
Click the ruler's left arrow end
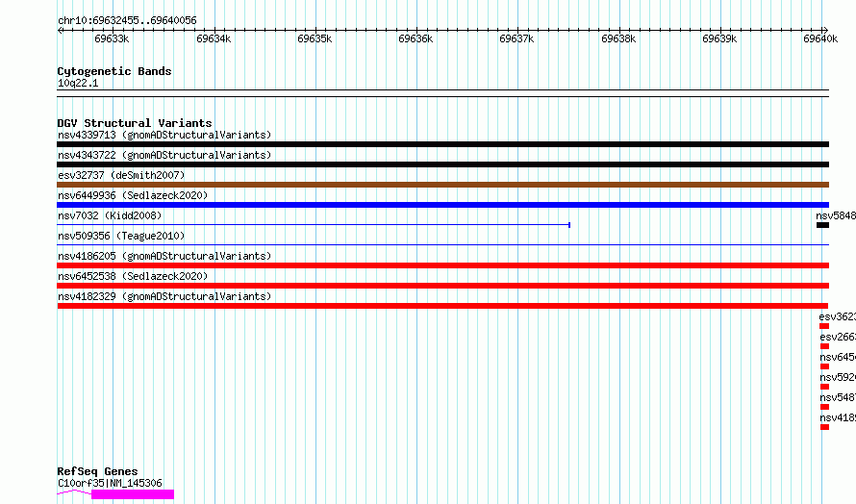point(60,31)
